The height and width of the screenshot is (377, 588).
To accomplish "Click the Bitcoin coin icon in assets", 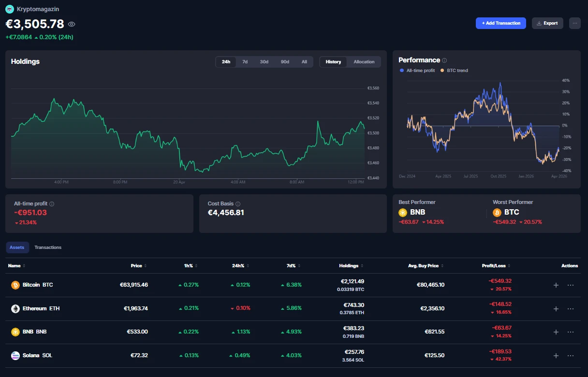I will point(15,285).
